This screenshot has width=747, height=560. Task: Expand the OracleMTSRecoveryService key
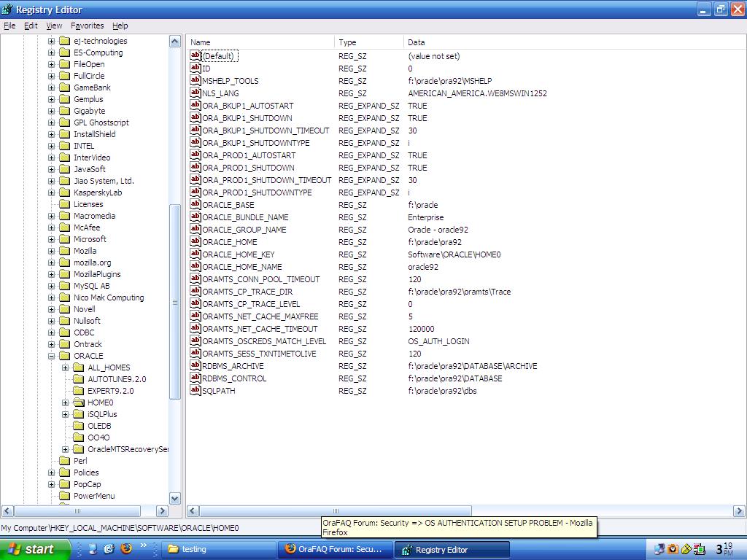tap(66, 449)
